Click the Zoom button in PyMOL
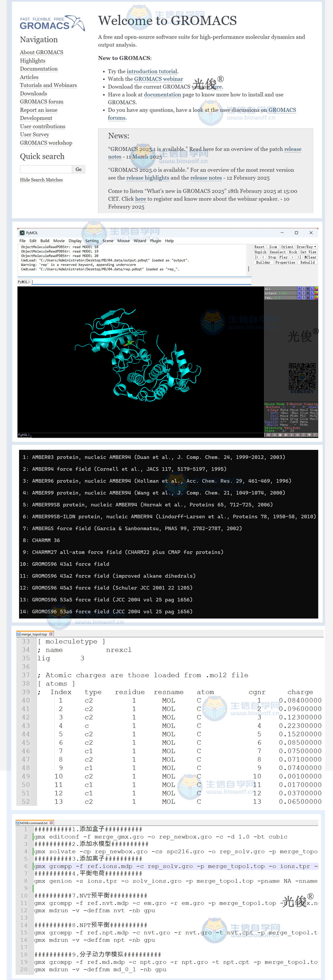The height and width of the screenshot is (980, 333). coord(273,247)
